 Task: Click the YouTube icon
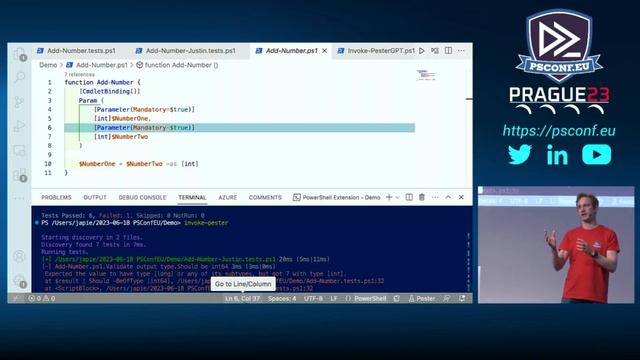(x=597, y=154)
